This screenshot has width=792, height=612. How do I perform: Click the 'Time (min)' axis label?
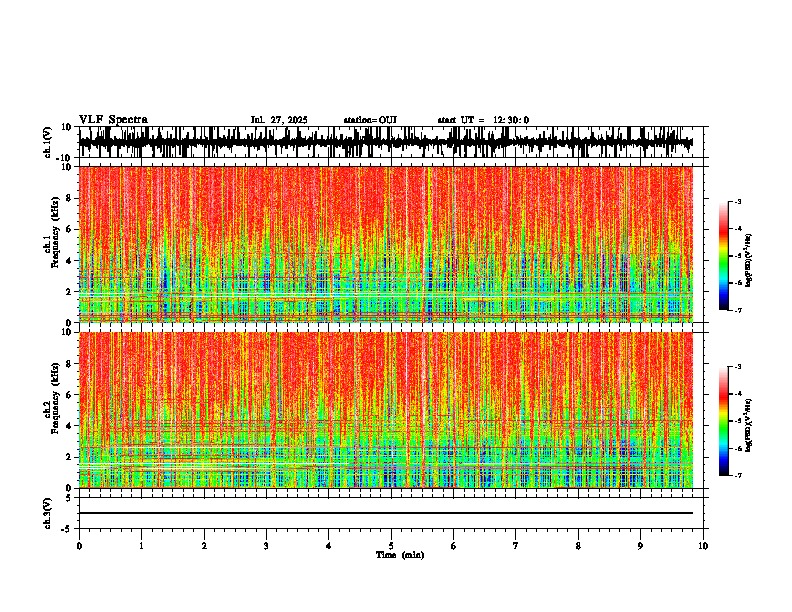pyautogui.click(x=400, y=555)
